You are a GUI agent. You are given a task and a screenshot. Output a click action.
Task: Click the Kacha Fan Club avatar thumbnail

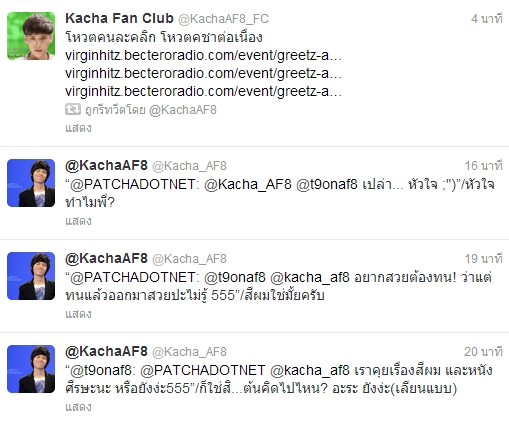click(x=31, y=36)
